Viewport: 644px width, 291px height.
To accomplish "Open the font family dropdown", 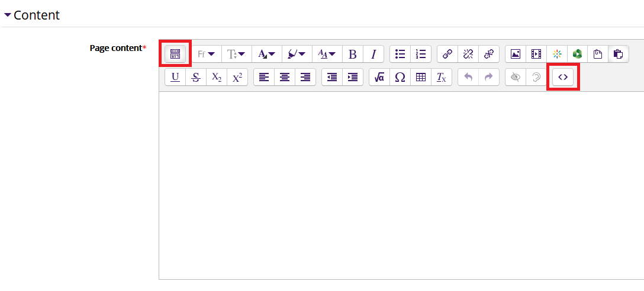I will pyautogui.click(x=207, y=54).
